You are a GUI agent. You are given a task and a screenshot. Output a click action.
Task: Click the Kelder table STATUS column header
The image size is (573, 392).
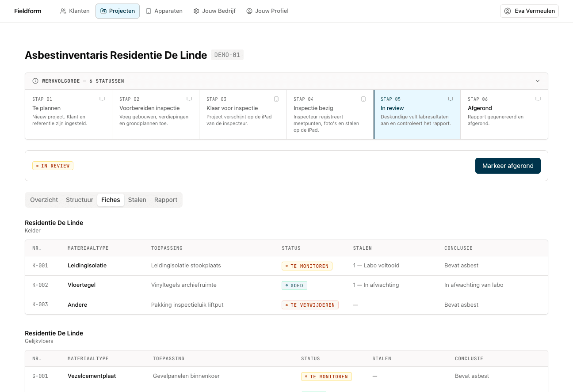click(291, 248)
